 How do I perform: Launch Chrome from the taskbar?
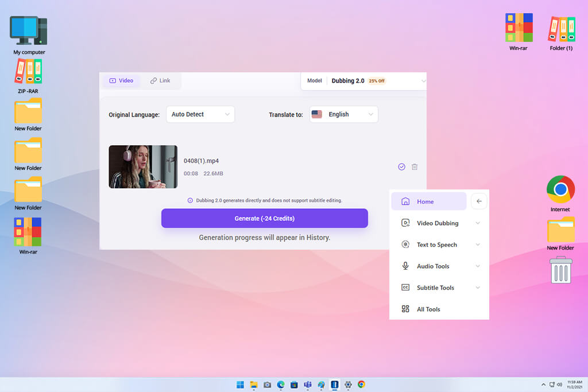tap(361, 384)
